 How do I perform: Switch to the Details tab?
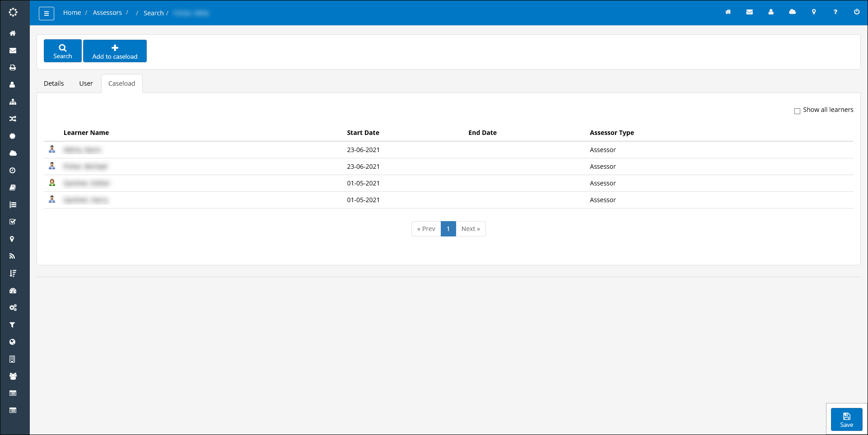pyautogui.click(x=54, y=83)
